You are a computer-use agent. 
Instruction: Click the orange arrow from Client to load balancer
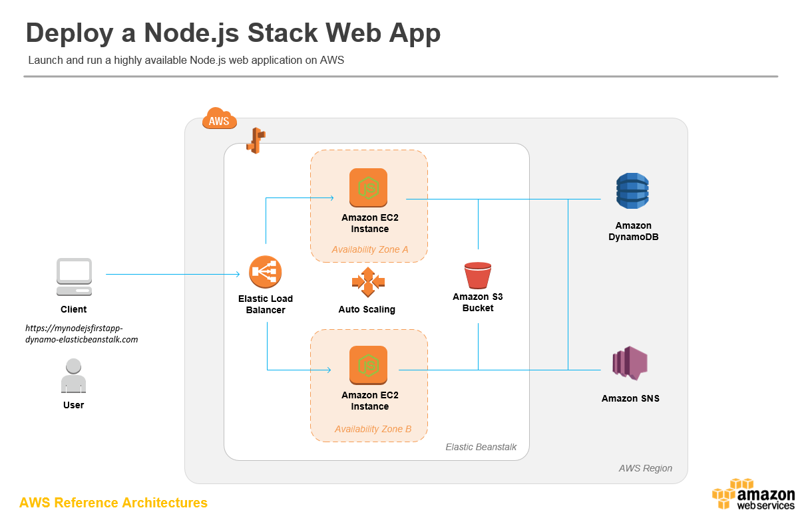pos(172,273)
